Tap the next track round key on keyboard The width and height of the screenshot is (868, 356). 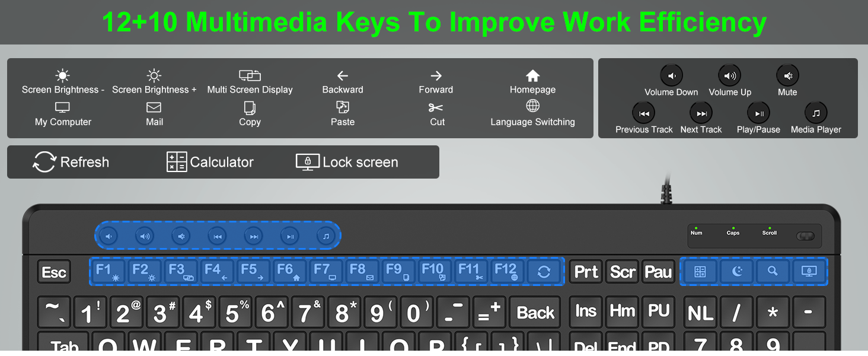click(x=254, y=236)
